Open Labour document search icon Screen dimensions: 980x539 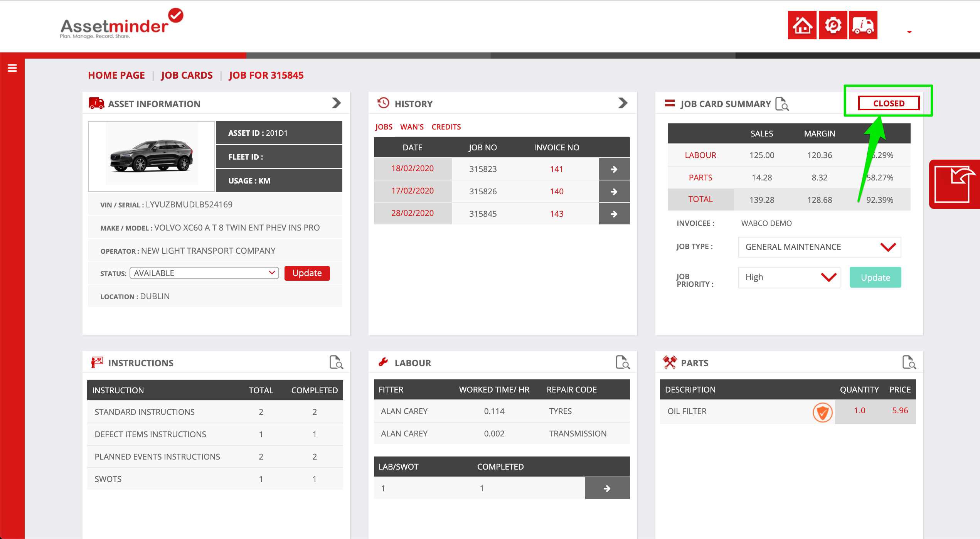[x=623, y=362]
